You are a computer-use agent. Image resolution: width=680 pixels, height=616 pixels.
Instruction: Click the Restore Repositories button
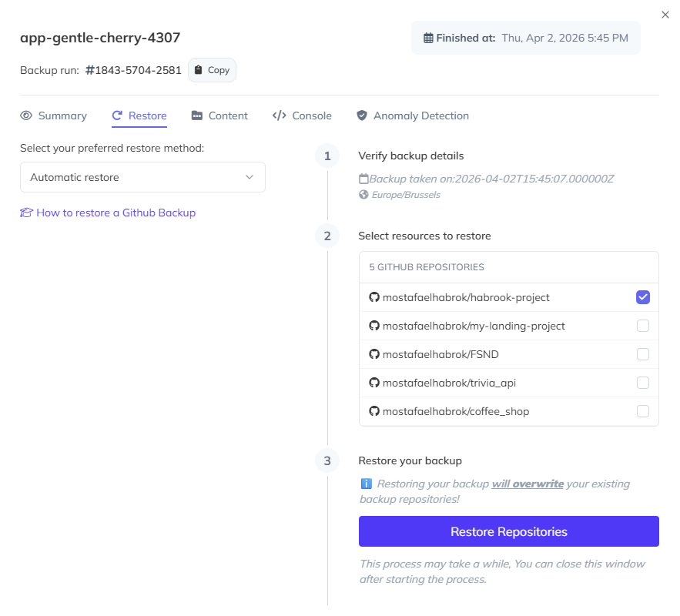pyautogui.click(x=508, y=531)
